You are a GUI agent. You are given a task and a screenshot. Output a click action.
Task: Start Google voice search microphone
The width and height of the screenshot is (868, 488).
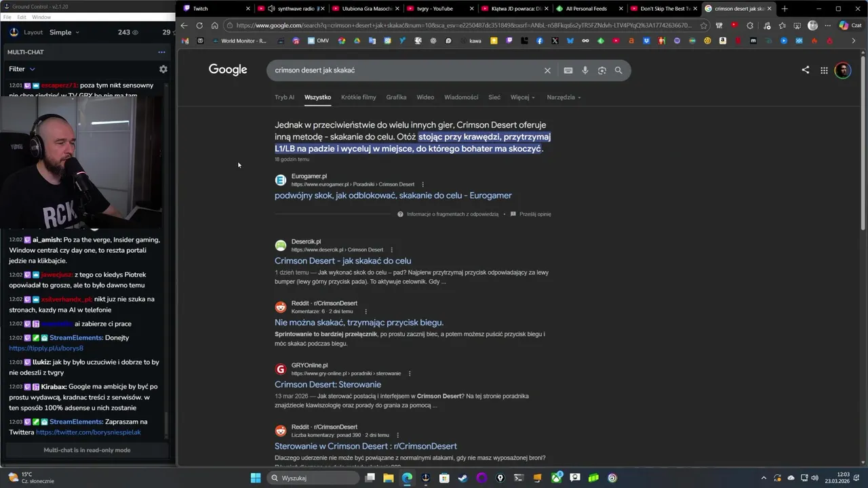point(585,70)
